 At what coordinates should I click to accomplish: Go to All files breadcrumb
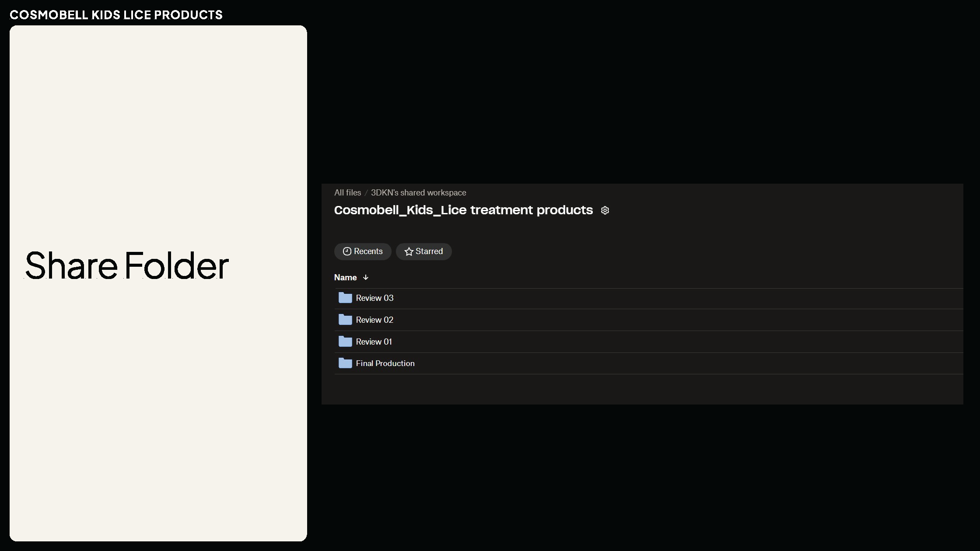tap(347, 192)
